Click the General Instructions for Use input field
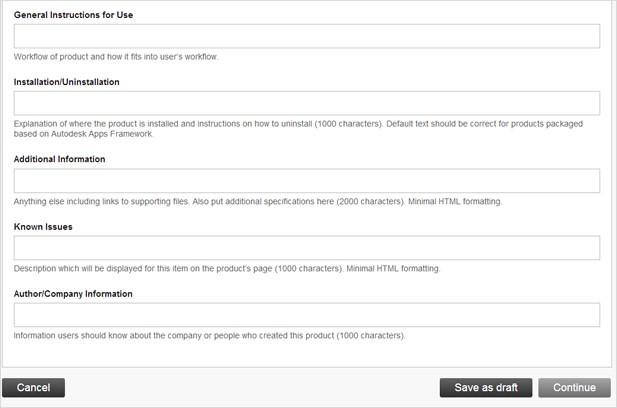 [307, 36]
